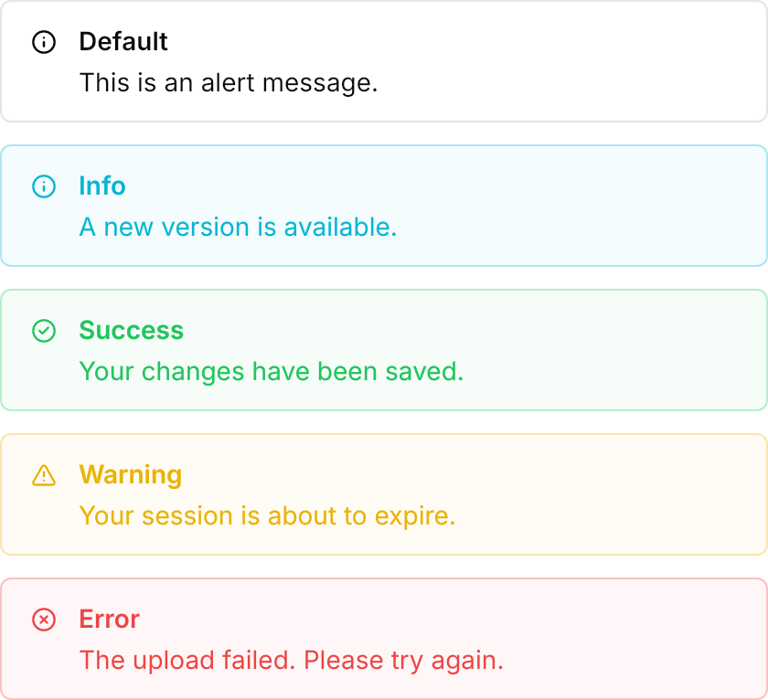
Task: Click 'A new version is available.' message
Action: (238, 228)
